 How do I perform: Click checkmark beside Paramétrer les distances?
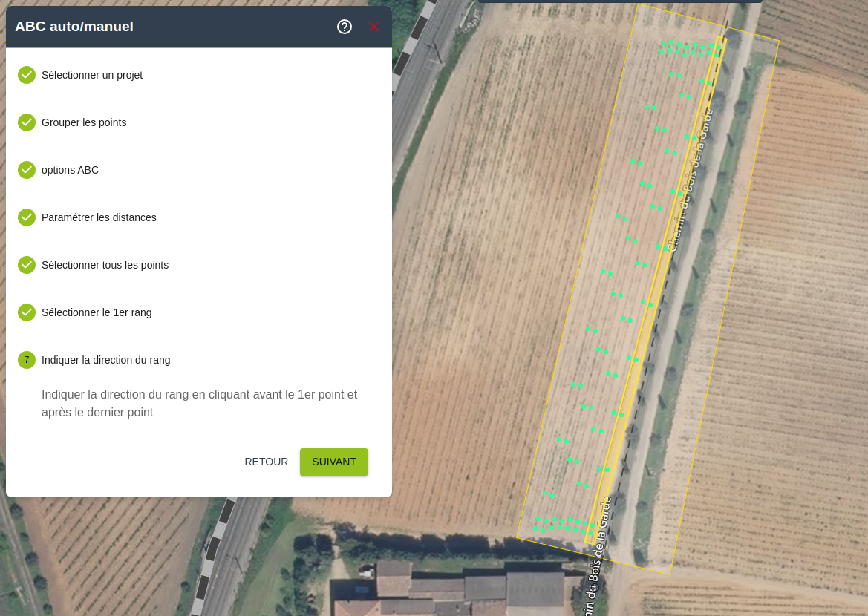point(27,217)
